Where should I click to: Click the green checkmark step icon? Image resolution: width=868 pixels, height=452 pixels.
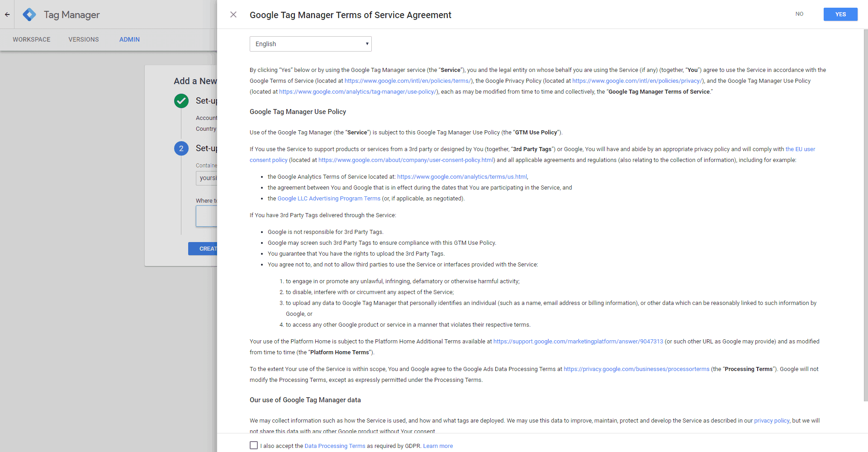pyautogui.click(x=181, y=101)
